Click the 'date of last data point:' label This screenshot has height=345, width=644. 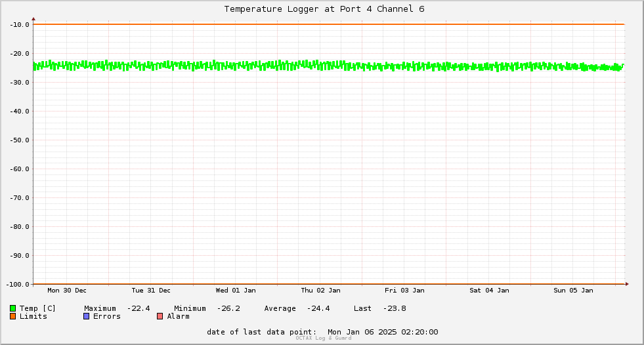[262, 332]
